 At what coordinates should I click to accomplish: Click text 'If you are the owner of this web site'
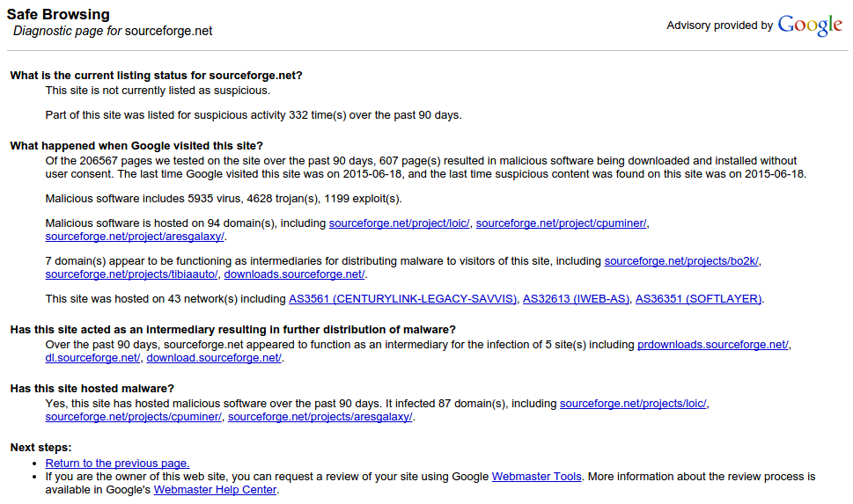[x=136, y=477]
